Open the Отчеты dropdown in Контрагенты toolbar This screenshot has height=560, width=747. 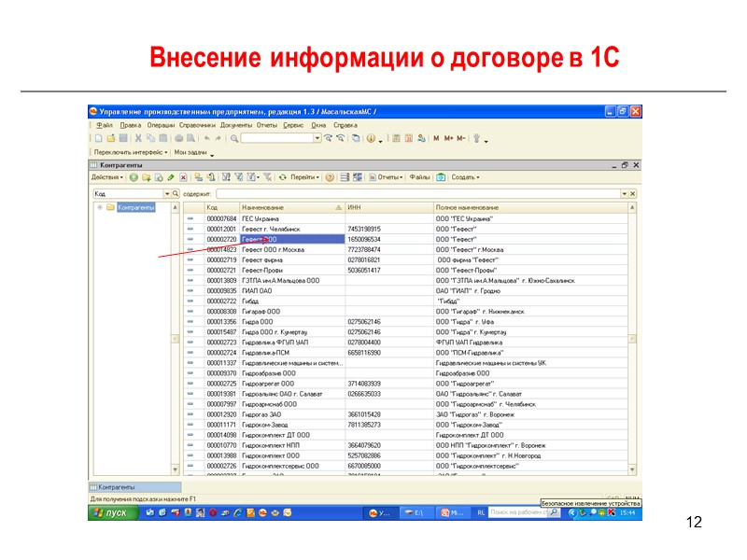(x=386, y=177)
